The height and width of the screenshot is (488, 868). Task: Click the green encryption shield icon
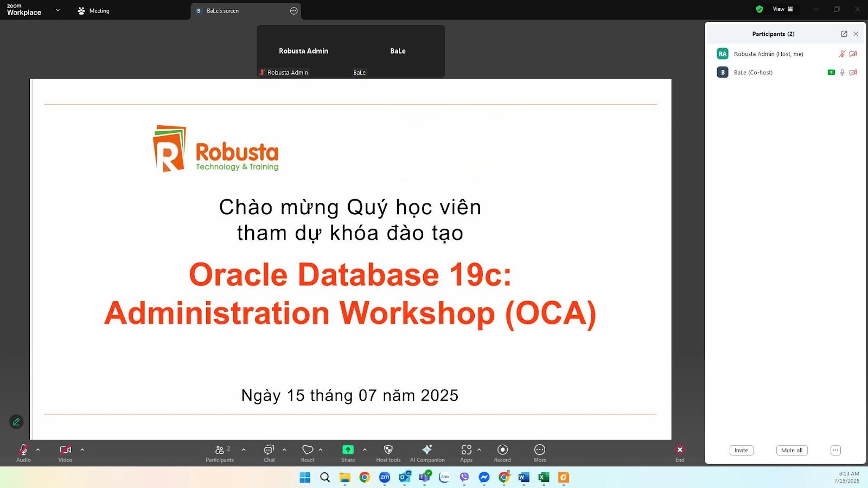click(x=759, y=9)
